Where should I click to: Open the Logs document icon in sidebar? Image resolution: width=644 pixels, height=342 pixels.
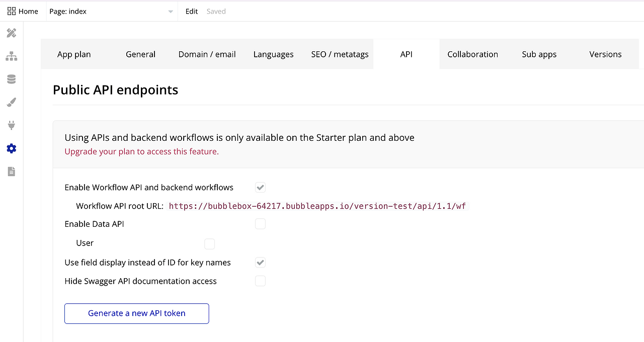(x=11, y=172)
